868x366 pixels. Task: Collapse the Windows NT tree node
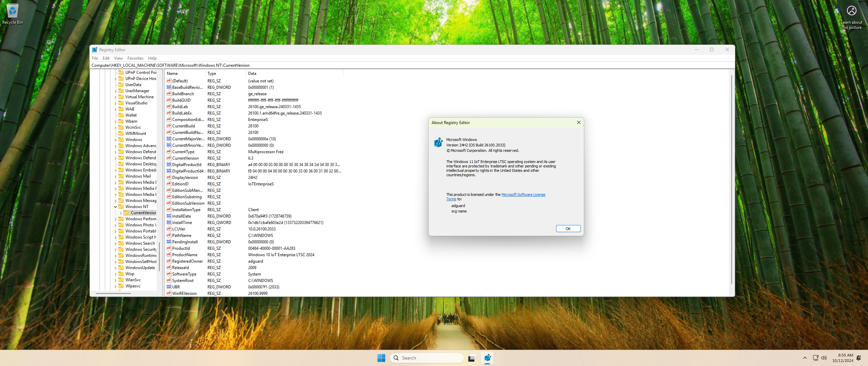pyautogui.click(x=115, y=207)
